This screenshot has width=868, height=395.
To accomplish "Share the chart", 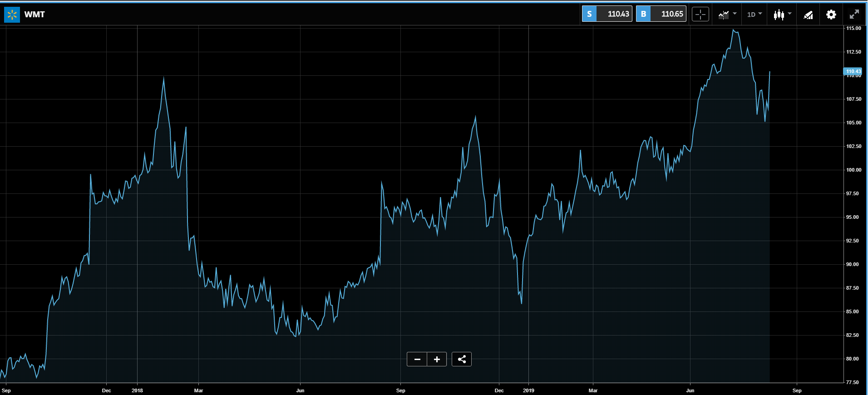I will click(x=462, y=359).
